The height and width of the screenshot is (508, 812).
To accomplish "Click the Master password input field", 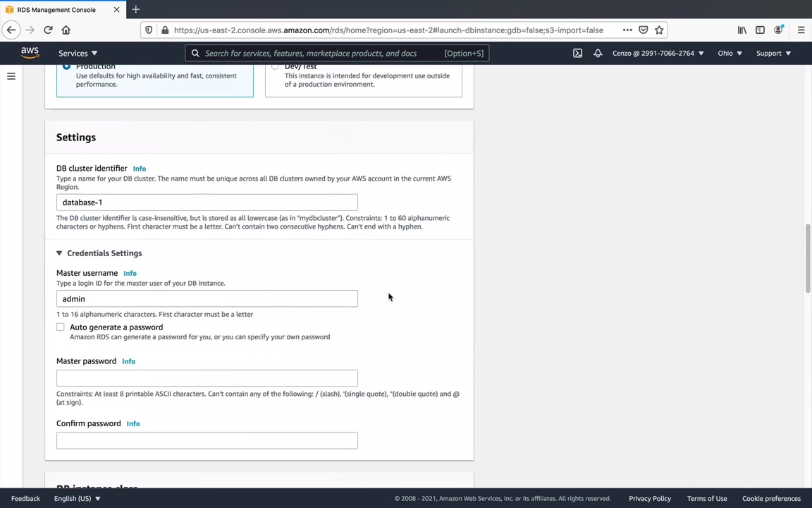I will pos(207,378).
